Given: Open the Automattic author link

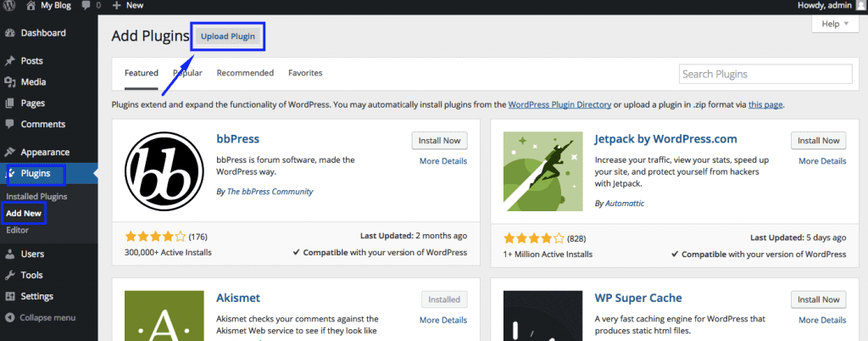Looking at the screenshot, I should [625, 204].
